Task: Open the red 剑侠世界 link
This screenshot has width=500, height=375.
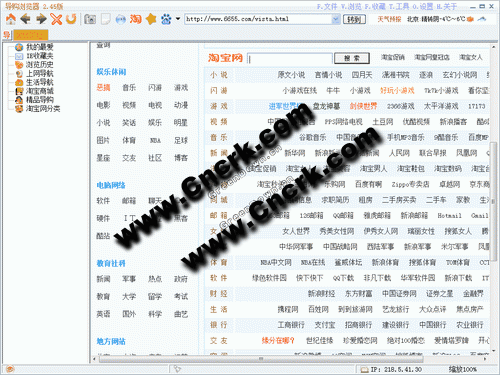Action: [363, 106]
